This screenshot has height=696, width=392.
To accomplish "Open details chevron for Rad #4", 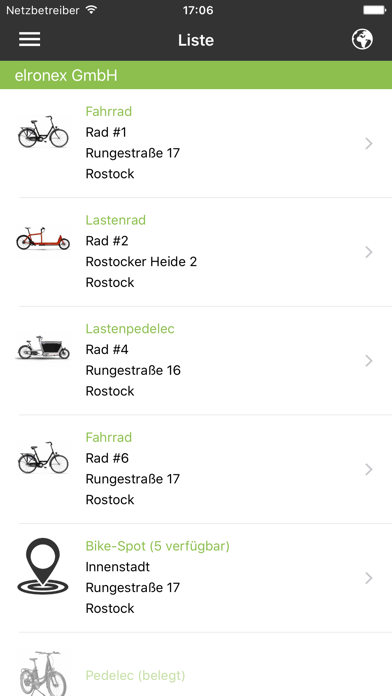I will coord(368,361).
